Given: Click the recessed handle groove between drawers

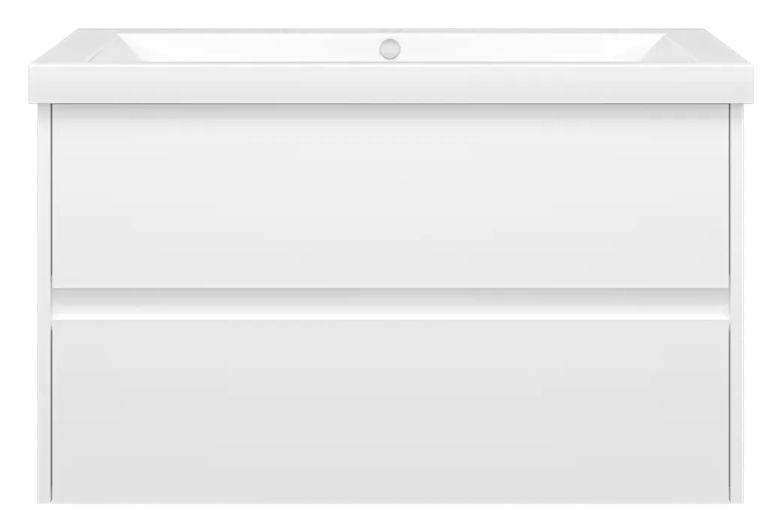Looking at the screenshot, I should 390,304.
